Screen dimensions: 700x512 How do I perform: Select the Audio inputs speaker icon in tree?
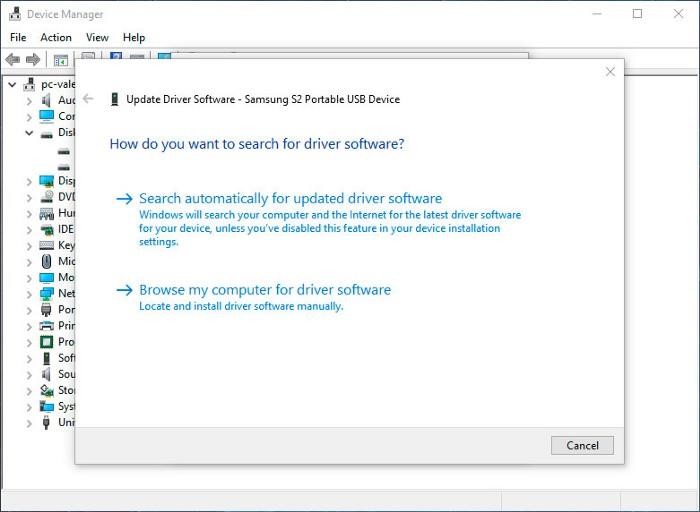tap(46, 100)
